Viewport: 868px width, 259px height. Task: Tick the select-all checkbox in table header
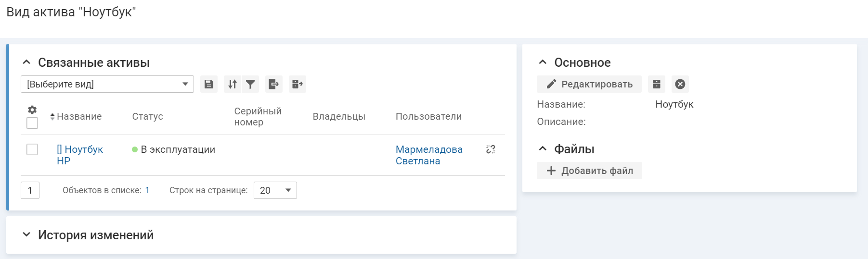pos(32,123)
